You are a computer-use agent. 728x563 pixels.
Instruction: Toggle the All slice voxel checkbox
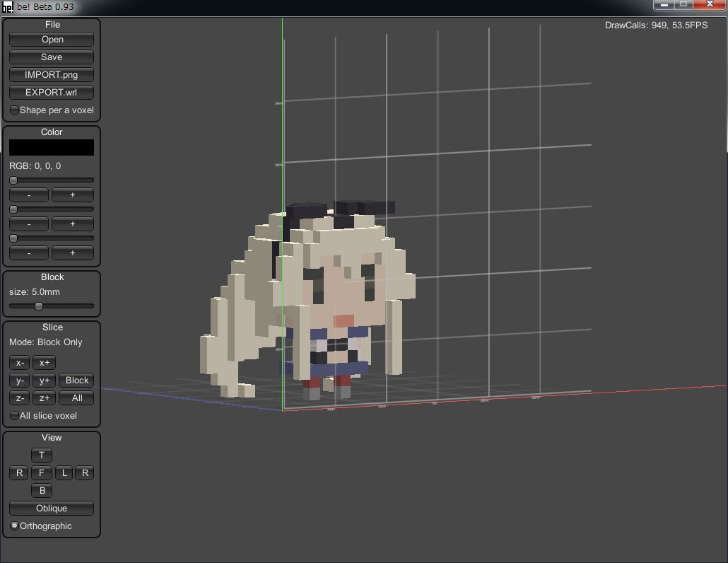click(14, 416)
